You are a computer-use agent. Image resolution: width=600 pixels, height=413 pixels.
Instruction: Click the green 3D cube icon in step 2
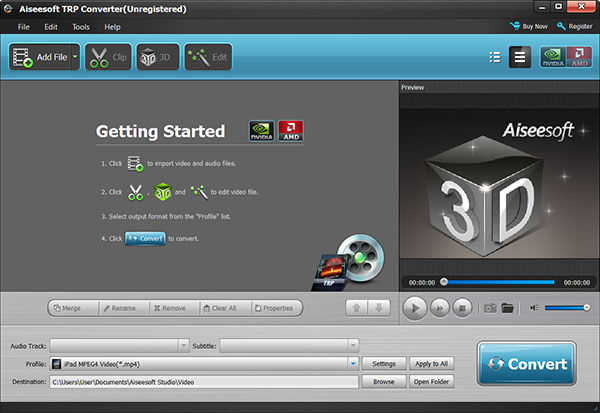pyautogui.click(x=163, y=192)
